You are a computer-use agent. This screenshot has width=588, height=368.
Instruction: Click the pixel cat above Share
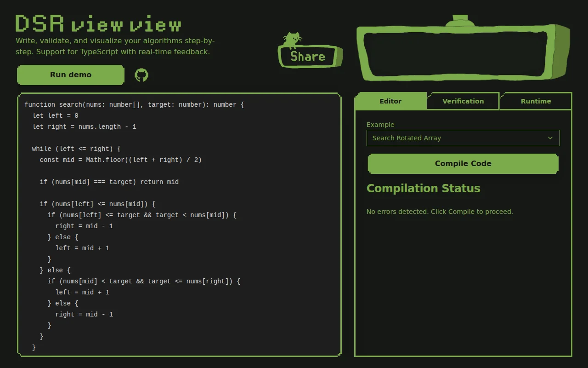[292, 40]
